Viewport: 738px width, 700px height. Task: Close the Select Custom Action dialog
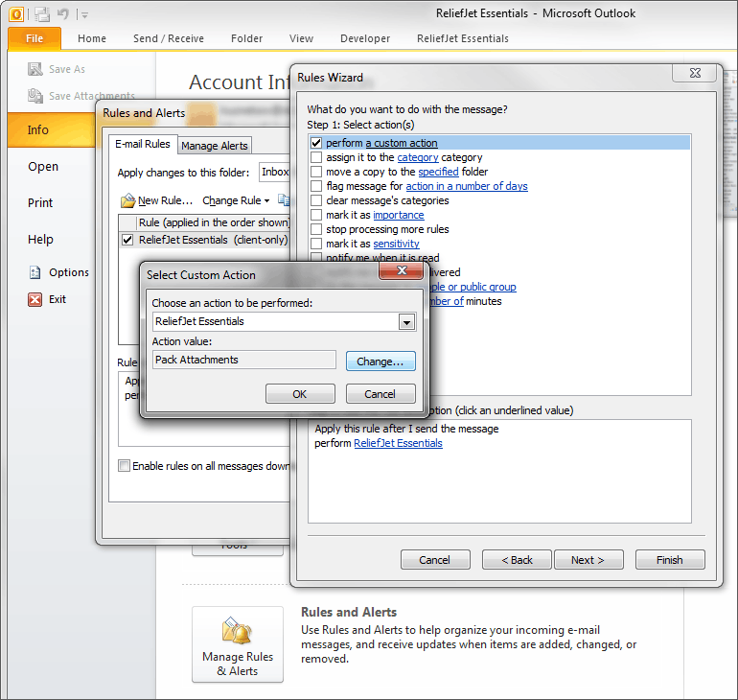402,270
